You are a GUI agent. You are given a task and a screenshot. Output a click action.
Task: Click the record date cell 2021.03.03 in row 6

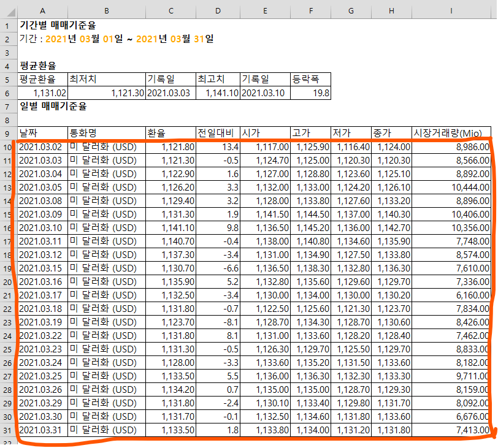tap(171, 93)
